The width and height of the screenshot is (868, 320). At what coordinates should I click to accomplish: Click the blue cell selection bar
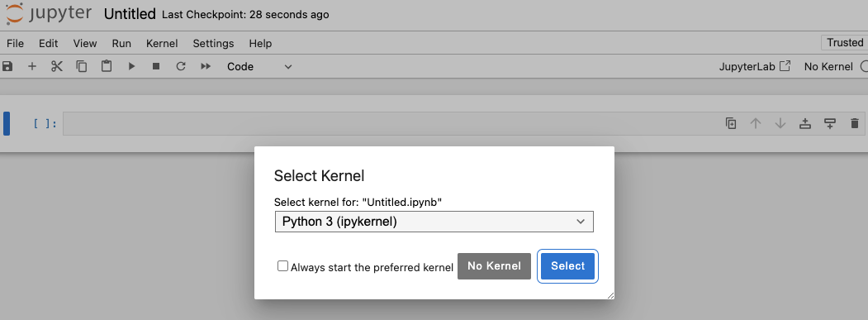click(7, 124)
